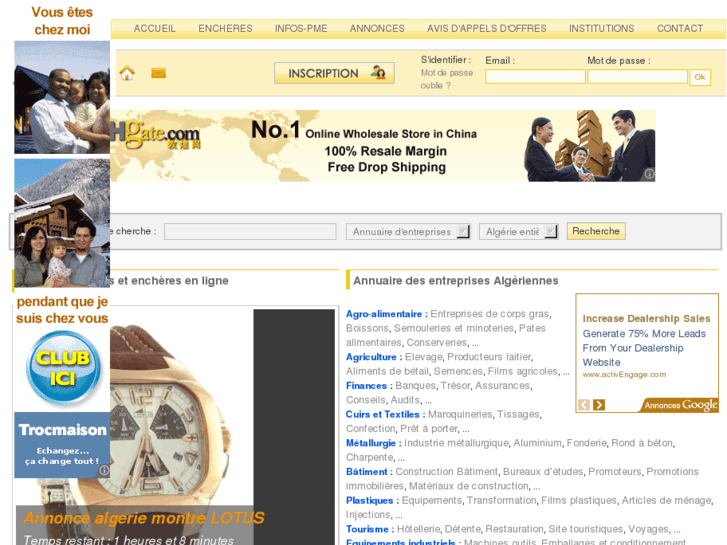Screen dimensions: 727x545
Task: Open ad info icon on Trocmaison ad
Action: [104, 470]
